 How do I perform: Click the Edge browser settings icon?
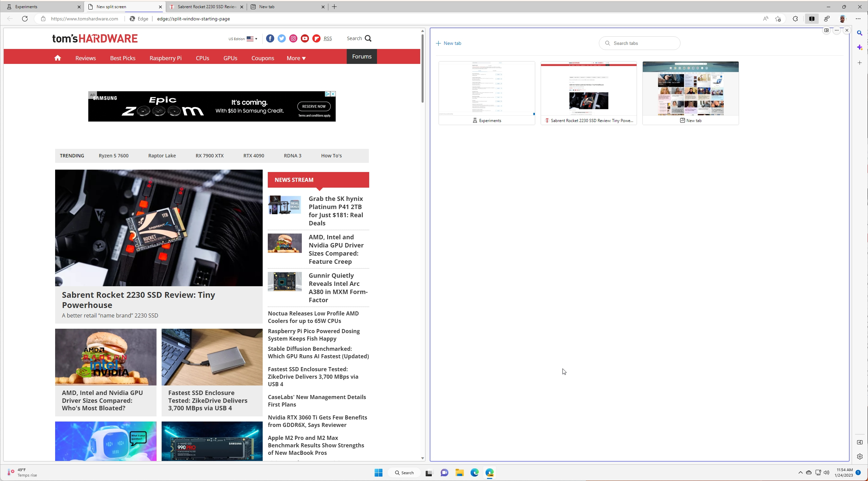coord(857,18)
